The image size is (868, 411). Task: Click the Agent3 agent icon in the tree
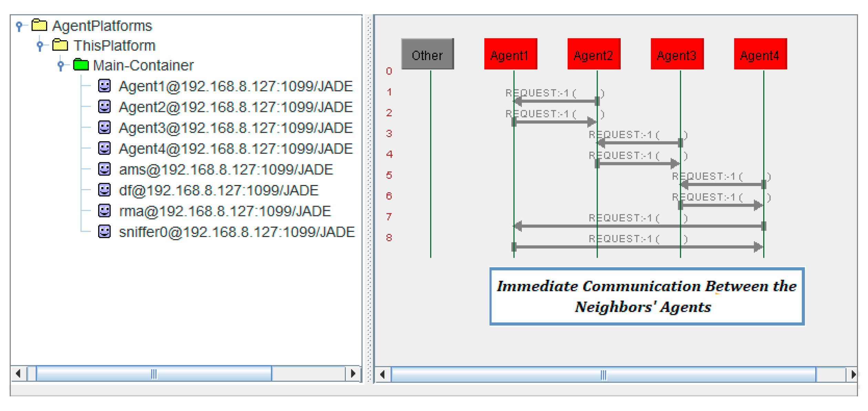[x=104, y=127]
